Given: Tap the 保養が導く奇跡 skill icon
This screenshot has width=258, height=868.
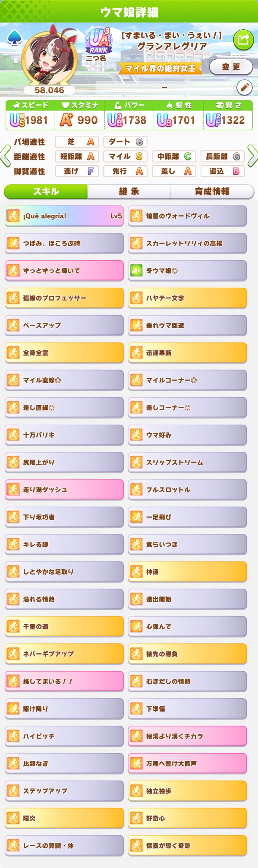Looking at the screenshot, I should pos(136,845).
